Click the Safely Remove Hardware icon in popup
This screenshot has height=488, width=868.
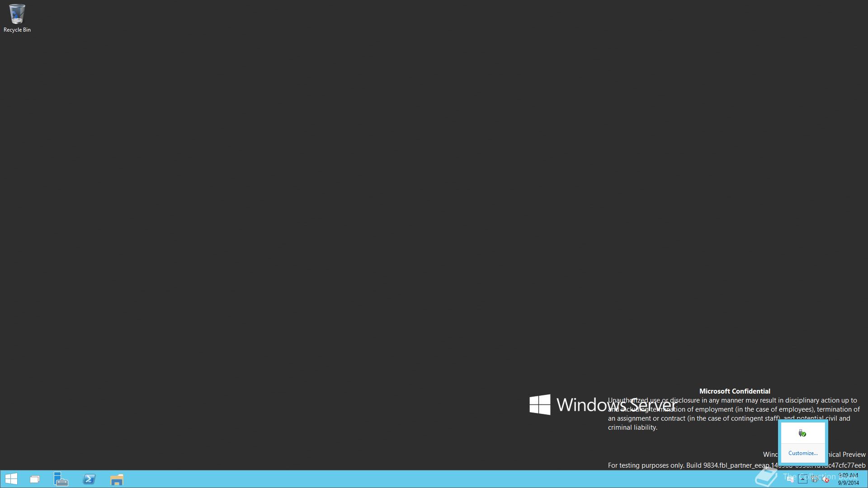pos(802,433)
